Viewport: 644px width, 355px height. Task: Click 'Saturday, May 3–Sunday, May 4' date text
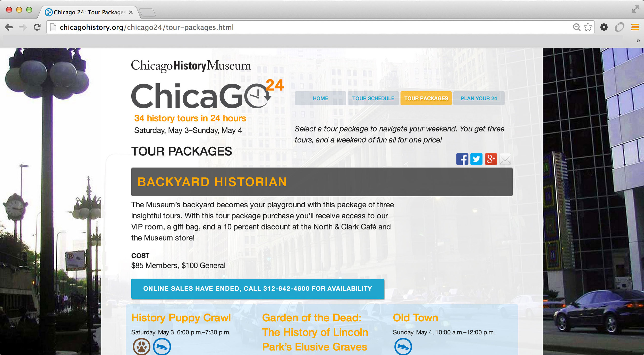pyautogui.click(x=188, y=130)
